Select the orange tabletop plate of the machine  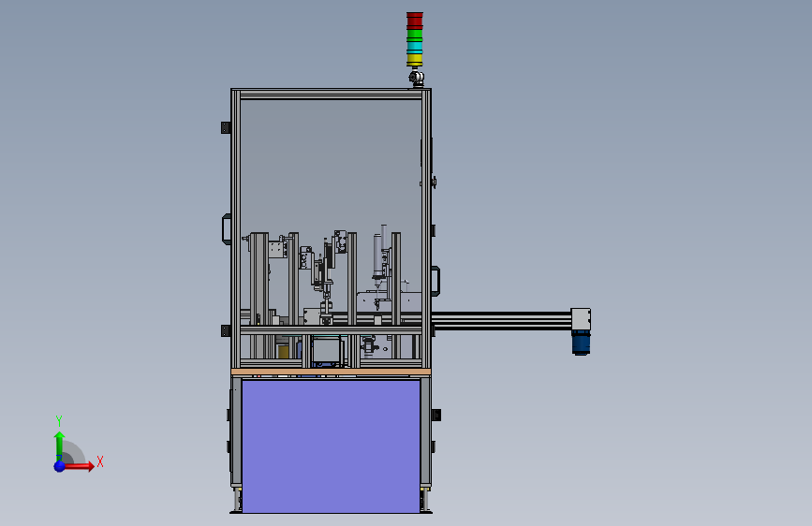(331, 372)
